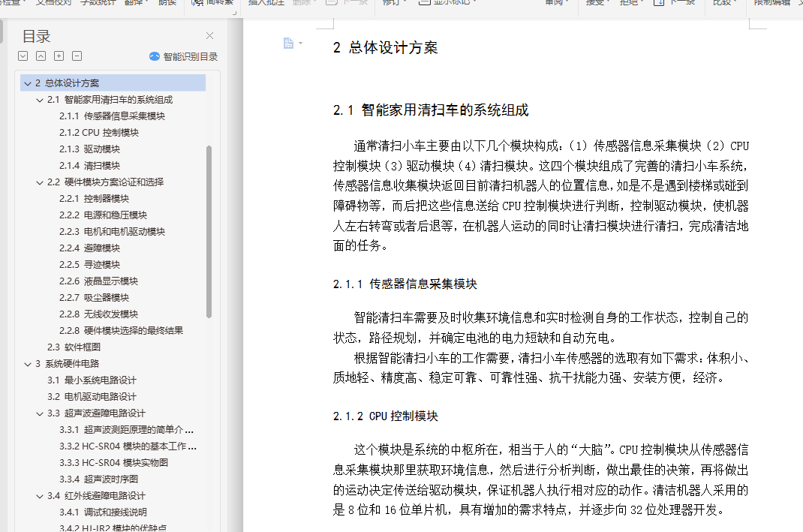Navigate to 2.2.4 避障模块

pos(89,248)
